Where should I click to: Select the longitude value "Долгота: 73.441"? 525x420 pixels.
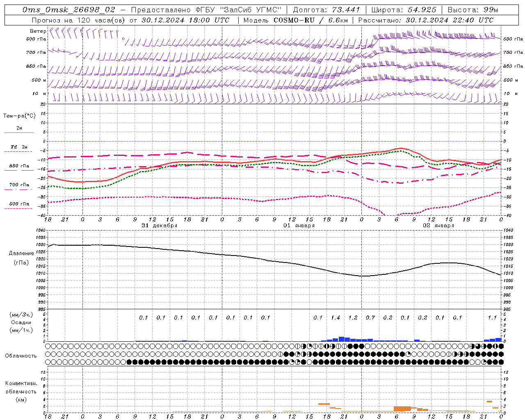point(326,10)
